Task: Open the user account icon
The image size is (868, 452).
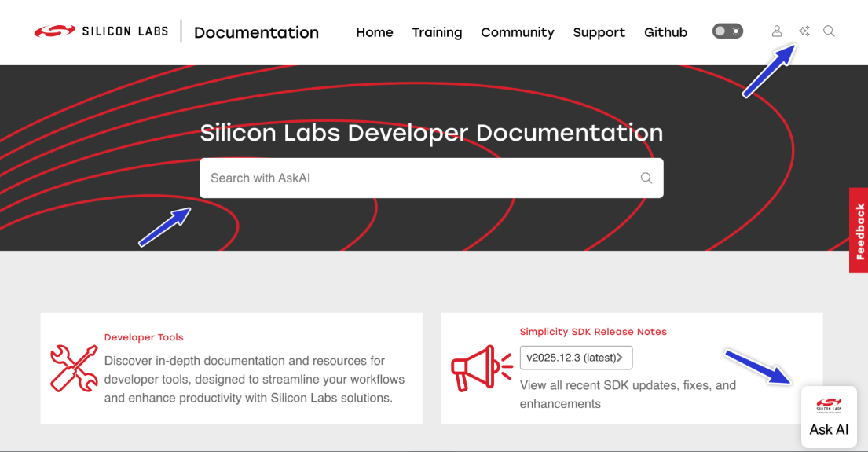Action: click(777, 31)
